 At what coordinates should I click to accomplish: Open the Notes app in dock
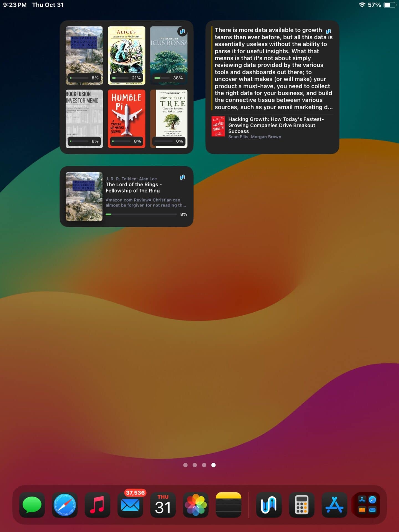point(228,505)
